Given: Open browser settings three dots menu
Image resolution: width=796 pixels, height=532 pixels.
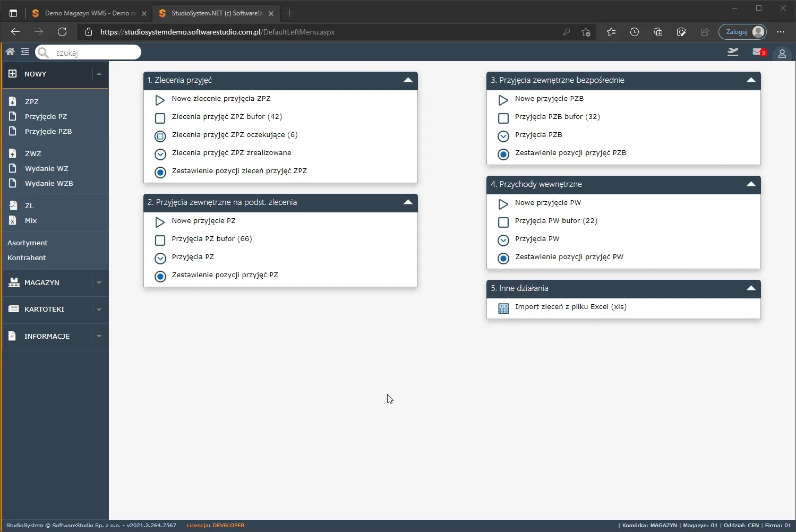Looking at the screenshot, I should 781,32.
